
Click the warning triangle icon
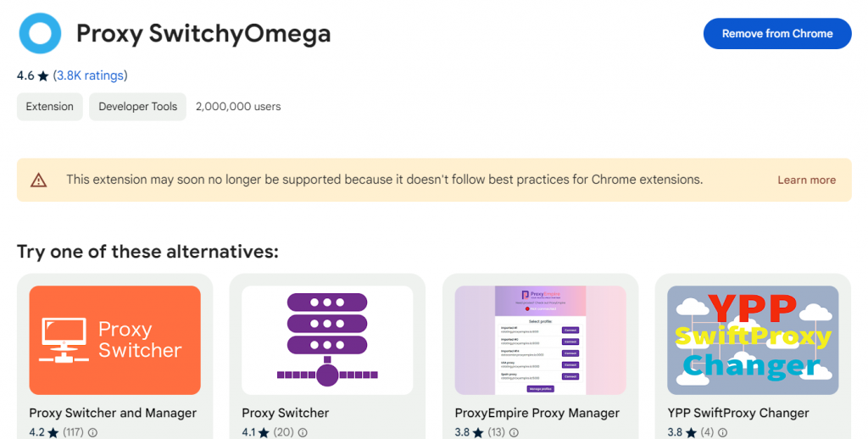pyautogui.click(x=39, y=180)
